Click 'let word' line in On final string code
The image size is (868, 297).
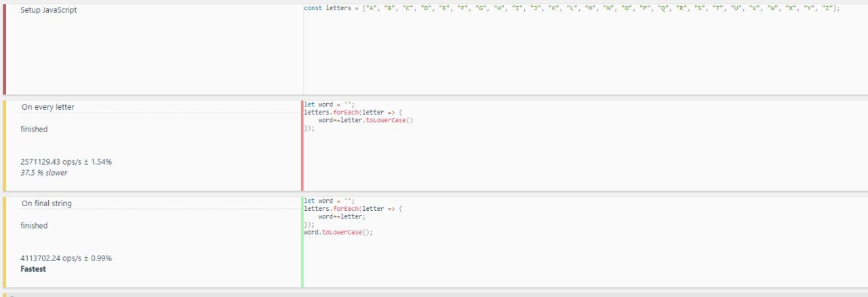[330, 201]
